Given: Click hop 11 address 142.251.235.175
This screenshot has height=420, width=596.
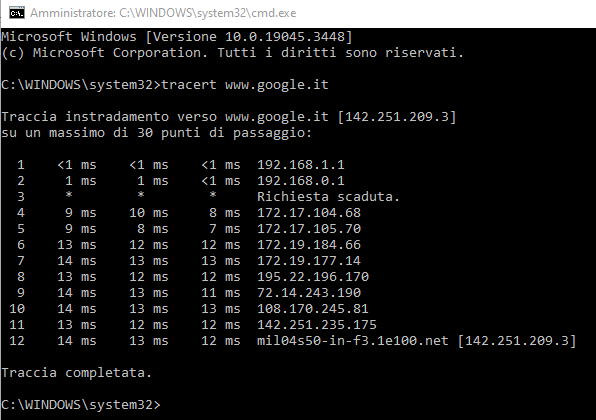Looking at the screenshot, I should [x=317, y=325].
